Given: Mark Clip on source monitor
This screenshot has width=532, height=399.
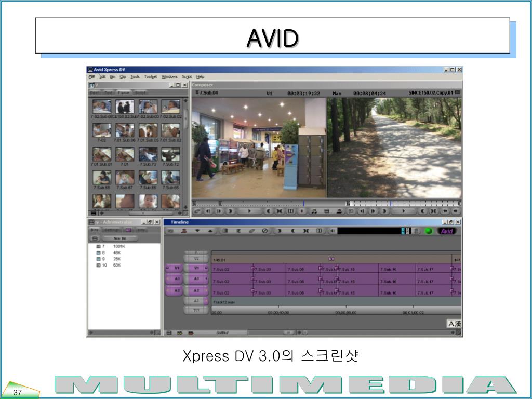Looking at the screenshot, I should pyautogui.click(x=280, y=211).
